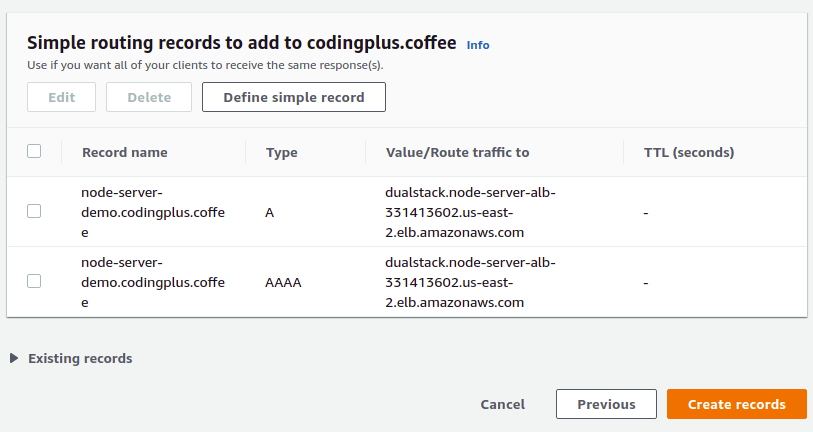The width and height of the screenshot is (813, 432).
Task: Click the disabled Edit button
Action: pyautogui.click(x=62, y=97)
